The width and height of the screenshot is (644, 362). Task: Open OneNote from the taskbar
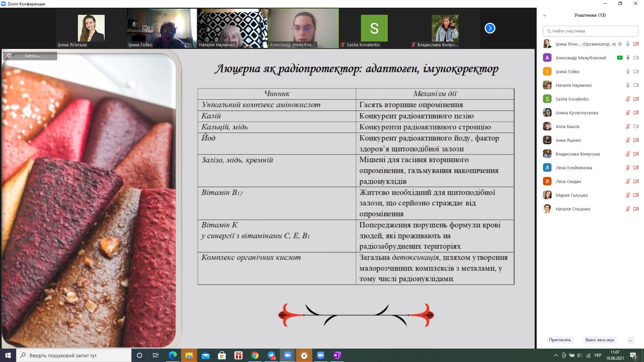click(337, 355)
